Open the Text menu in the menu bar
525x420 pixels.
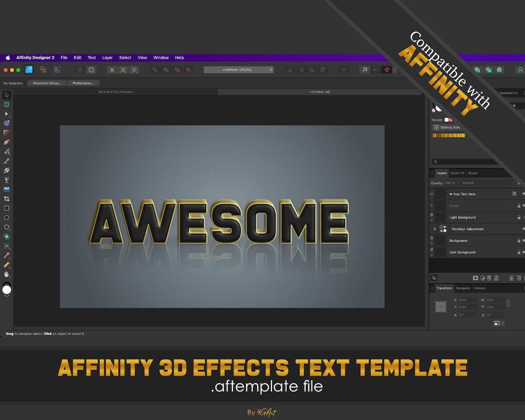pos(92,57)
